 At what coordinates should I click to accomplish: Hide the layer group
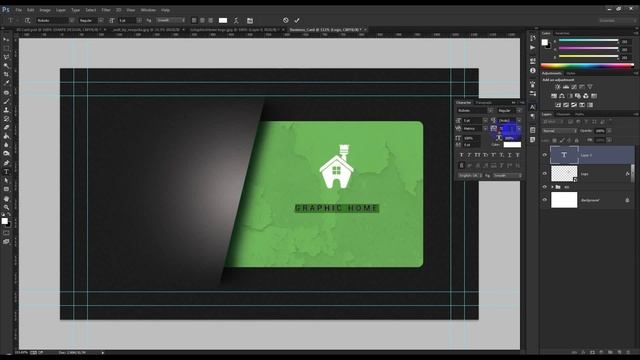[x=544, y=187]
